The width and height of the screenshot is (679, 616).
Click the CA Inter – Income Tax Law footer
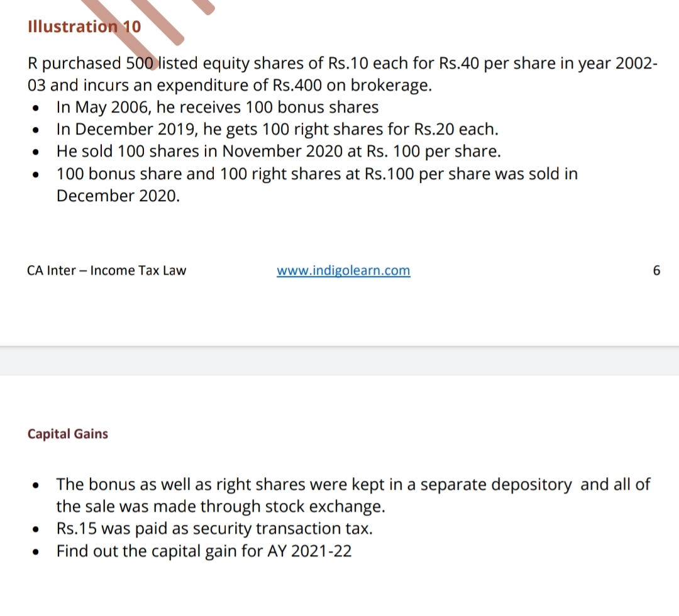[107, 271]
